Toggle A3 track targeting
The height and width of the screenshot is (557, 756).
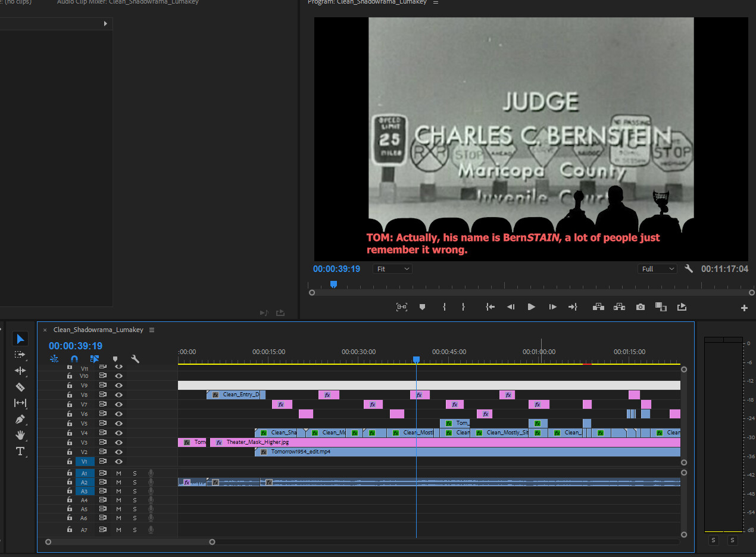(84, 491)
